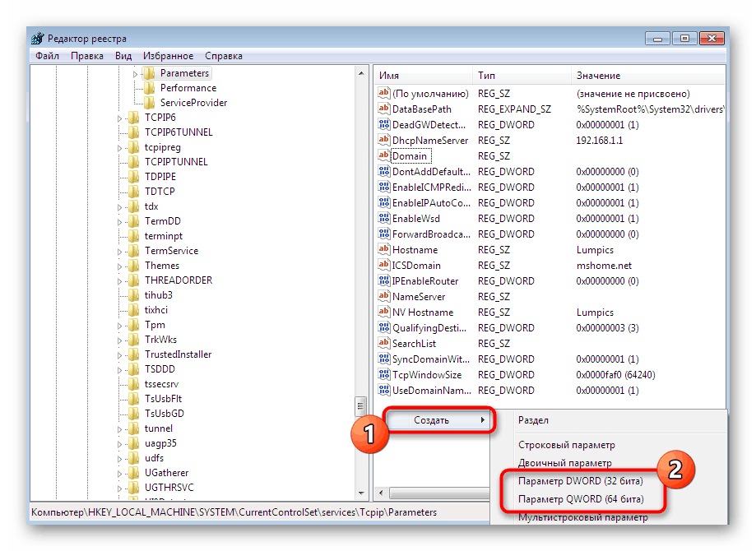Click the SyncDomainWit... DWORD icon
Viewport: 756px width, 551px height.
(x=384, y=359)
